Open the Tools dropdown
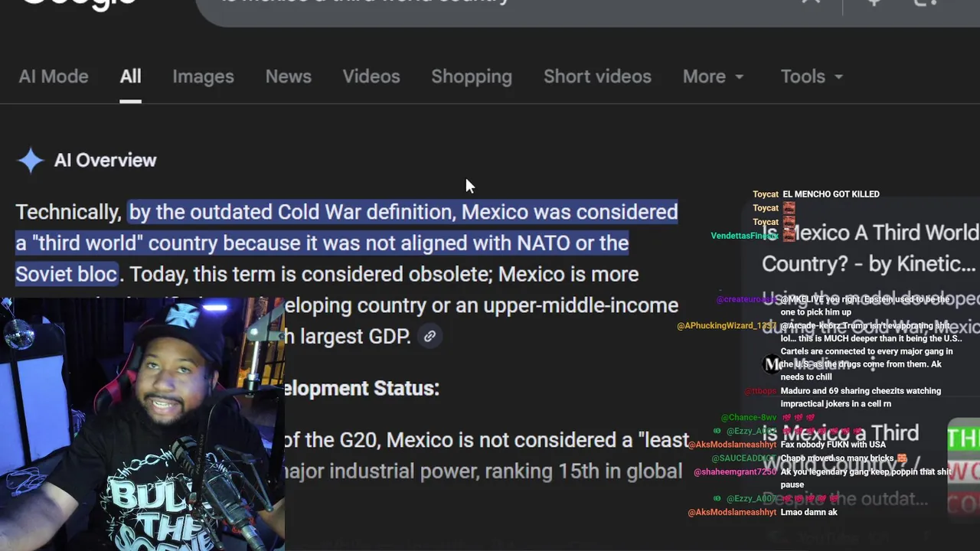The width and height of the screenshot is (980, 551). coord(812,77)
